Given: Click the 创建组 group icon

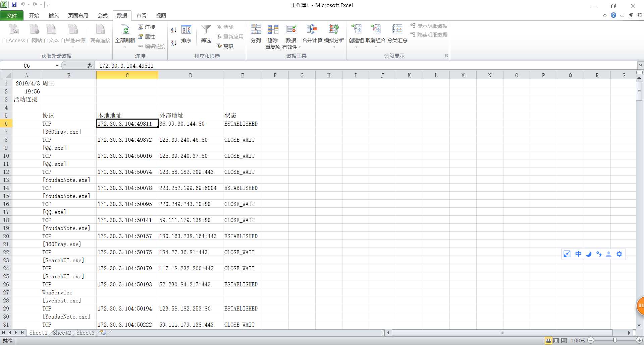Looking at the screenshot, I should [x=356, y=29].
